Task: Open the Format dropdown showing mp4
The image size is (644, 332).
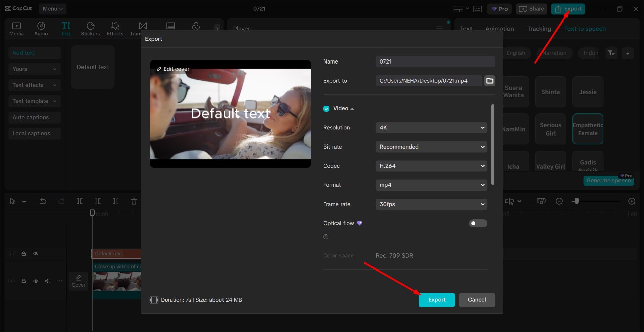Action: 431,185
